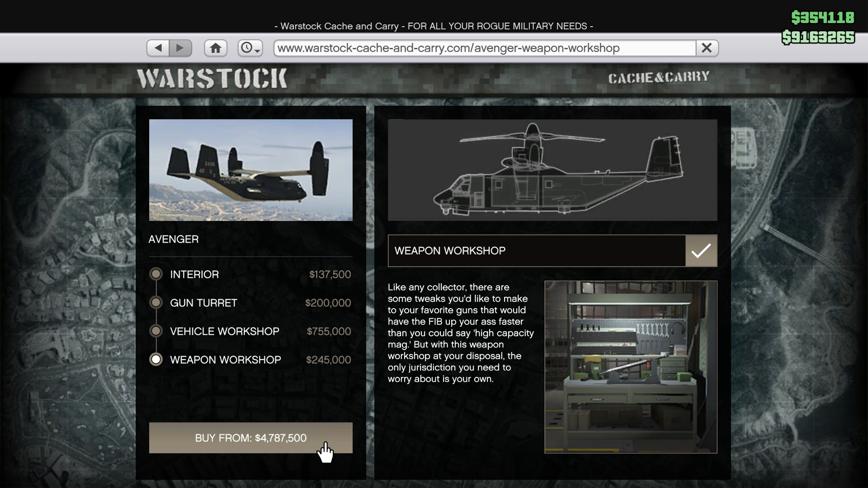Click the green cash balance counter
868x488 pixels.
click(822, 18)
